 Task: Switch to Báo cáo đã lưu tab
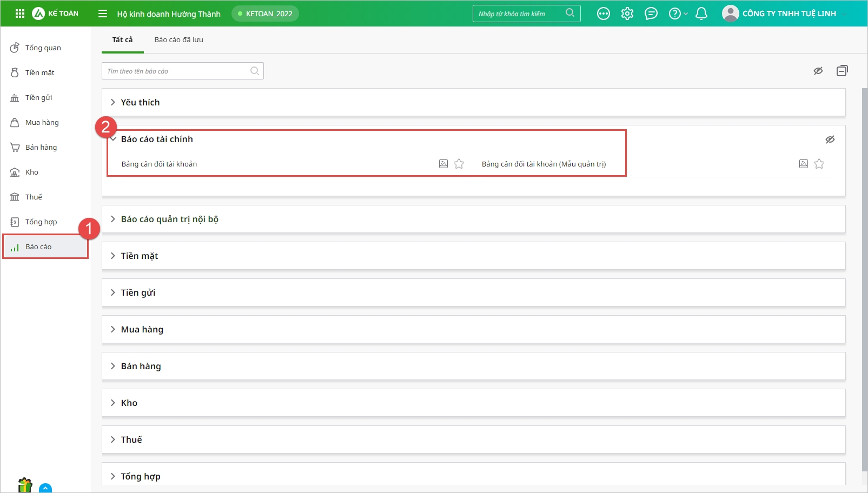pyautogui.click(x=178, y=39)
